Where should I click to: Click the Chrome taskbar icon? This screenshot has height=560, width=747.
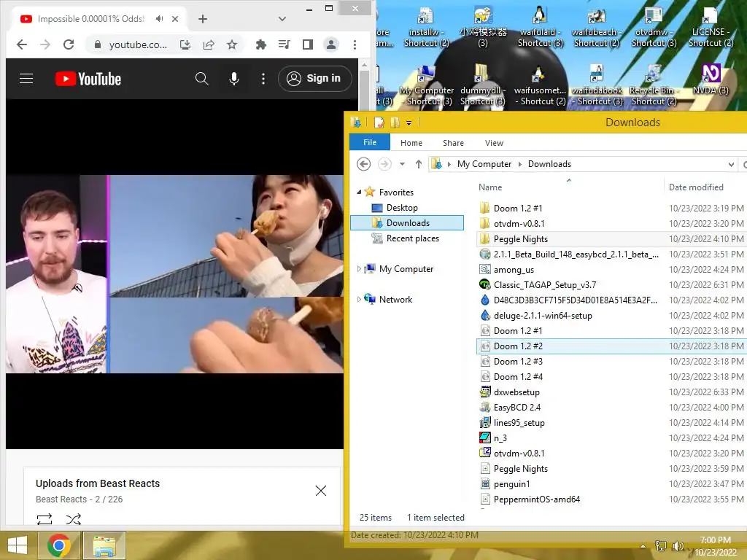point(59,545)
